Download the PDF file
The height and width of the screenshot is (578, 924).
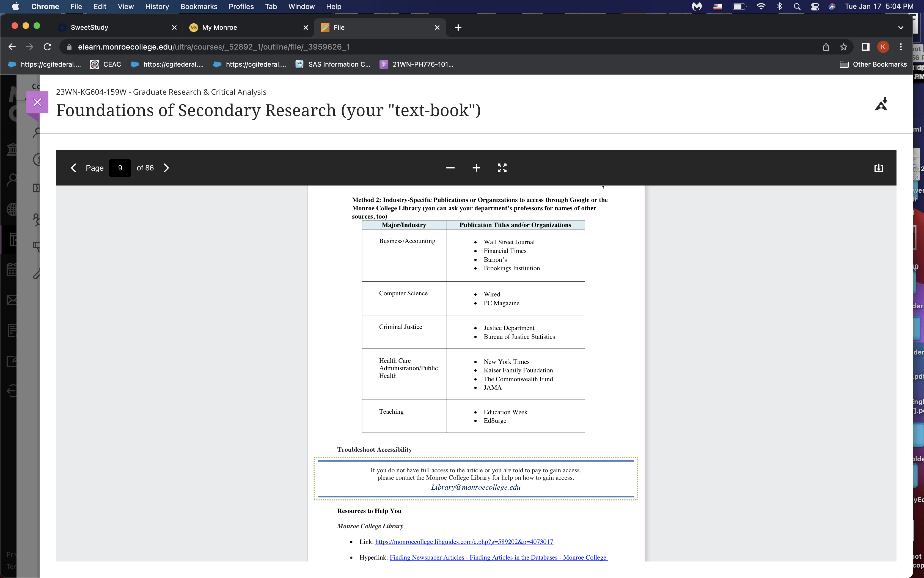point(879,168)
